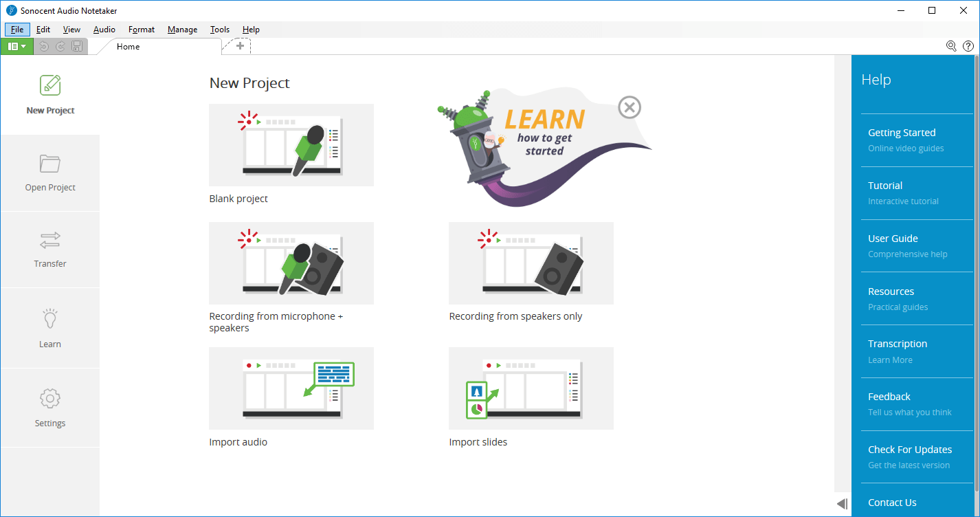Click Check For Updates in the Help panel
The image size is (980, 517).
point(910,449)
